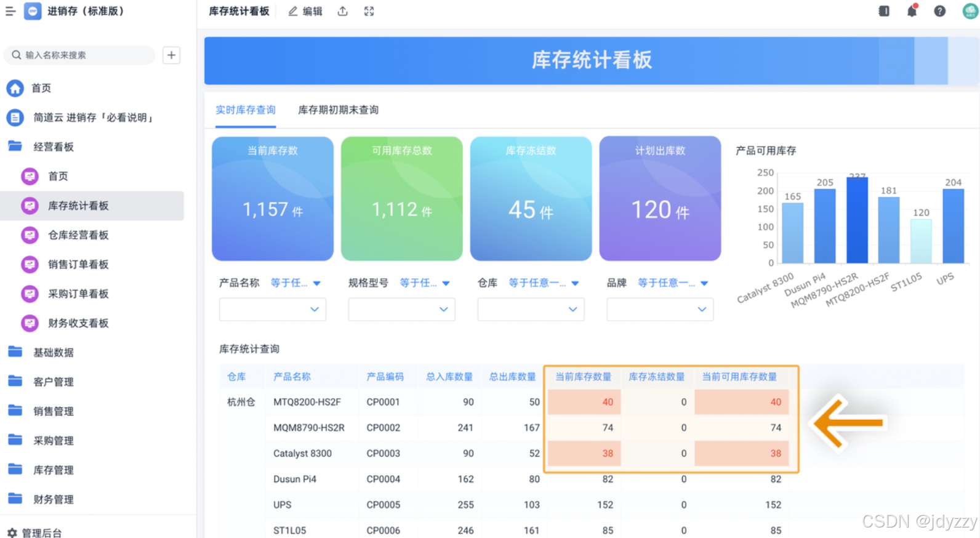Click the 总入库数量 column header
This screenshot has height=538, width=980.
coord(449,377)
